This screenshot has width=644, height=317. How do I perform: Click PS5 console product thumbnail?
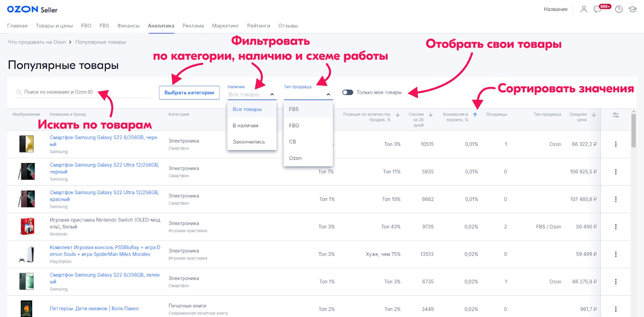tap(27, 254)
